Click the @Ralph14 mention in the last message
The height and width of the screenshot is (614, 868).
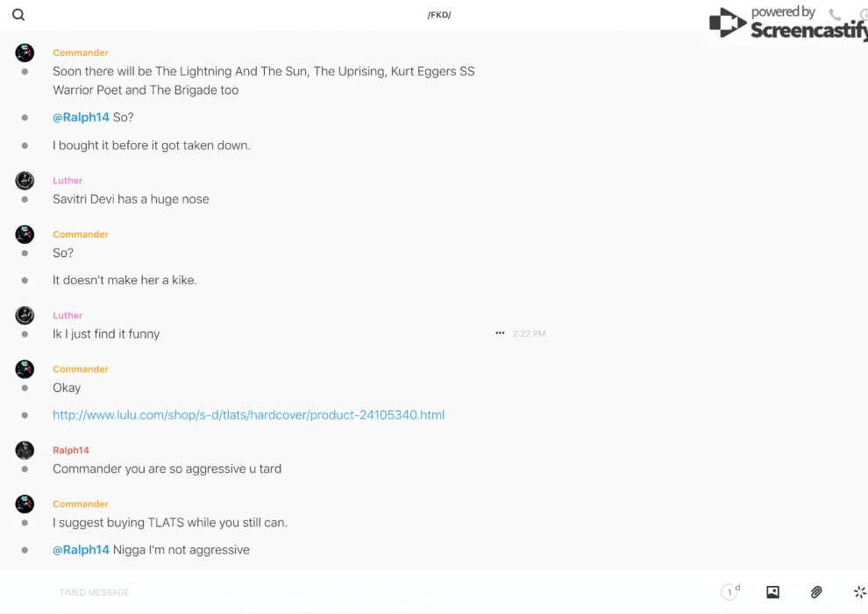pos(81,550)
